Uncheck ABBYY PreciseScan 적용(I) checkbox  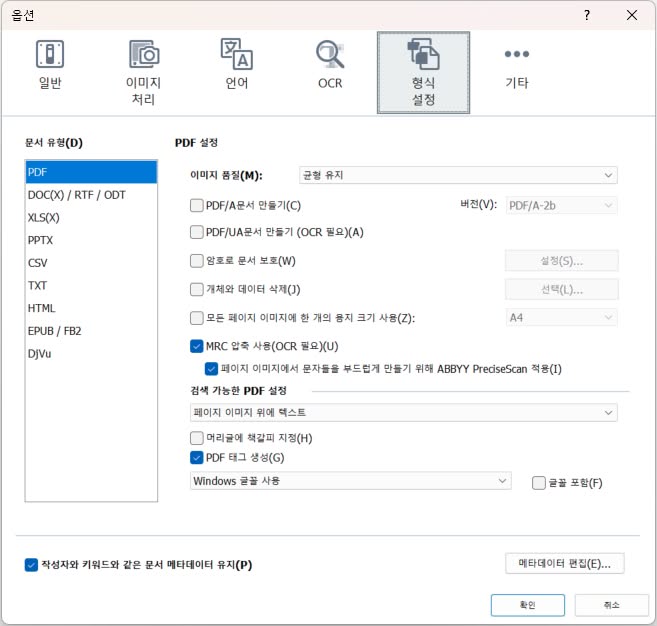tap(211, 369)
